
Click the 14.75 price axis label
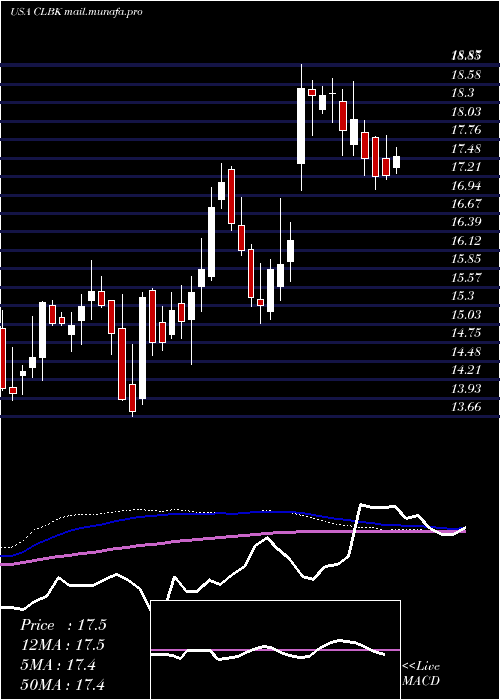click(x=466, y=333)
